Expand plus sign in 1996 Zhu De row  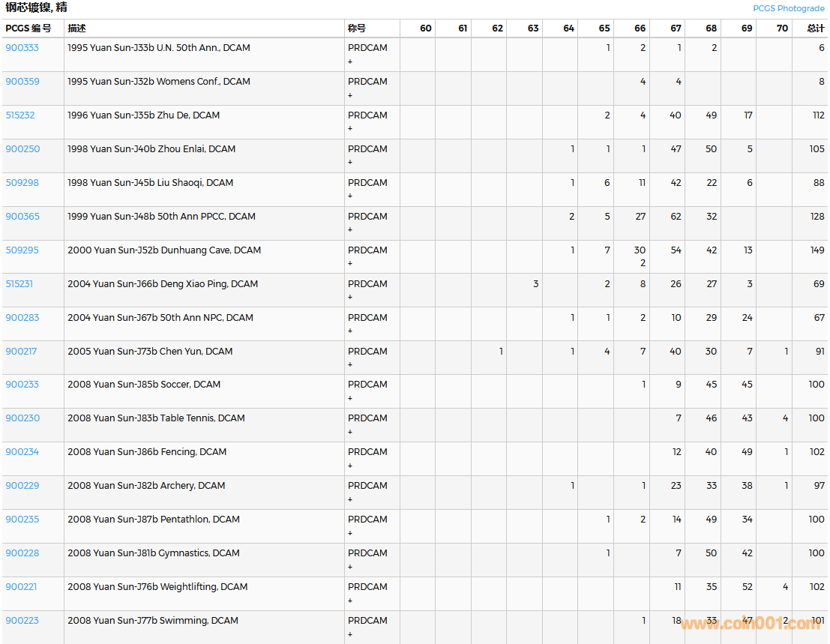[350, 129]
